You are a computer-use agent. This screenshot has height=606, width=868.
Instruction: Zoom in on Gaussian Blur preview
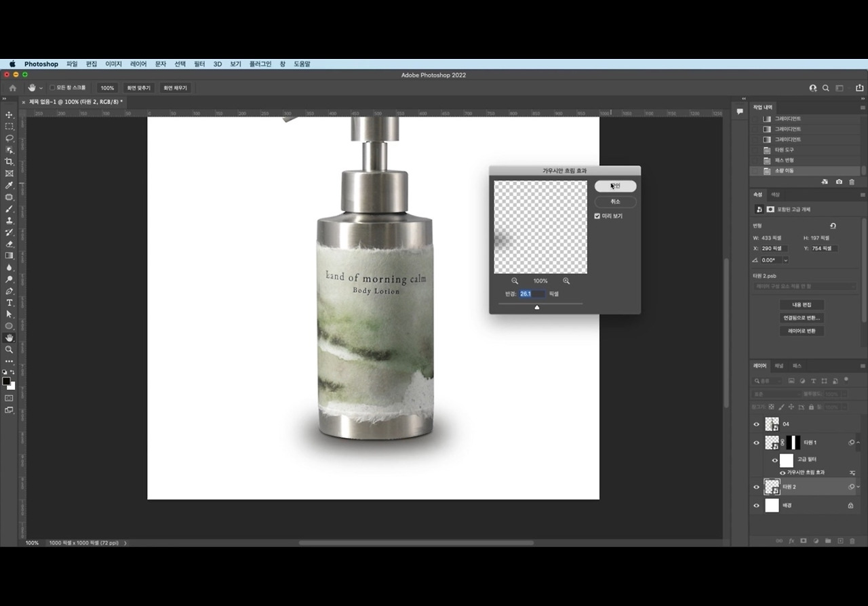(566, 281)
